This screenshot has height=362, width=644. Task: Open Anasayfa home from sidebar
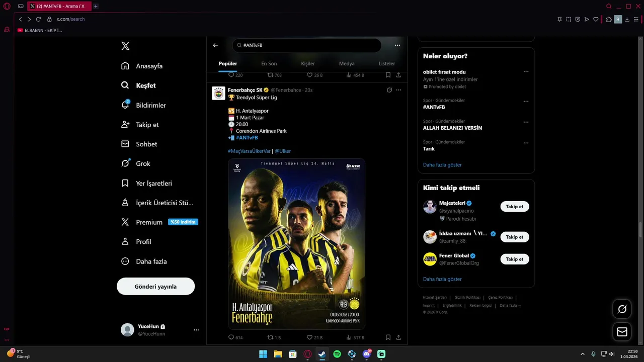click(x=142, y=66)
